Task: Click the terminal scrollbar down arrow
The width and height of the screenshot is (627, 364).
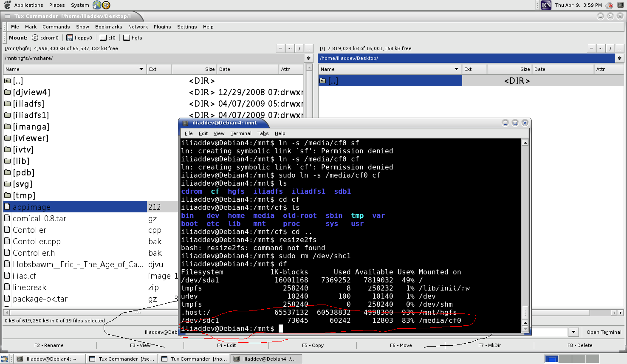Action: tap(525, 329)
